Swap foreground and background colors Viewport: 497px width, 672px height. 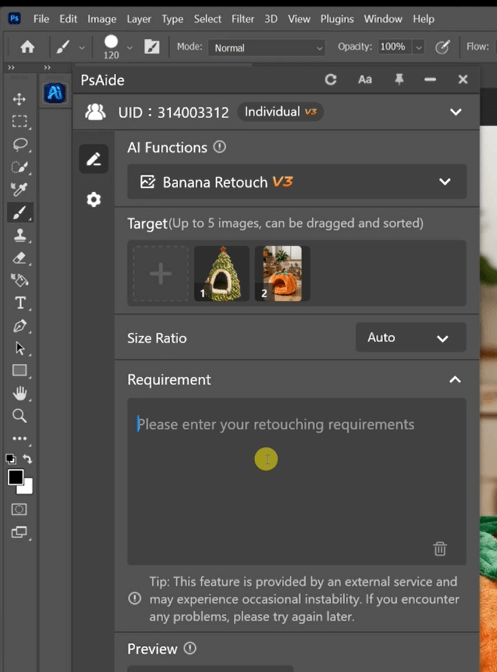[x=27, y=459]
